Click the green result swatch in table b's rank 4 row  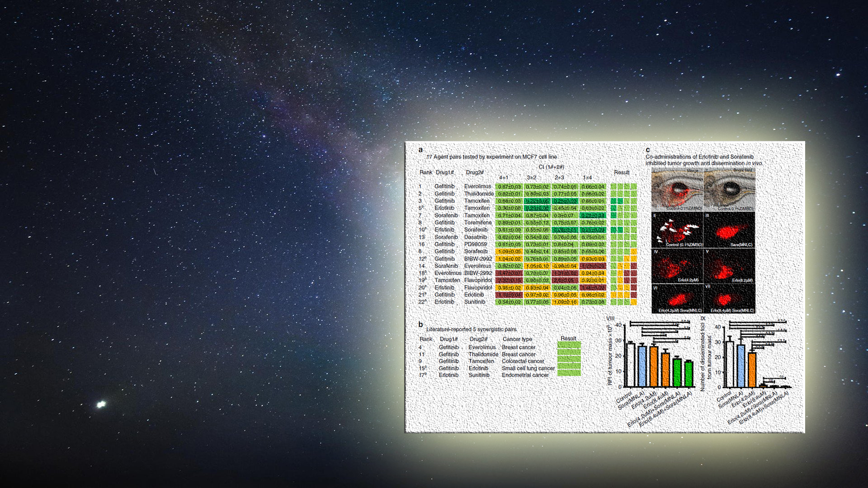point(569,345)
